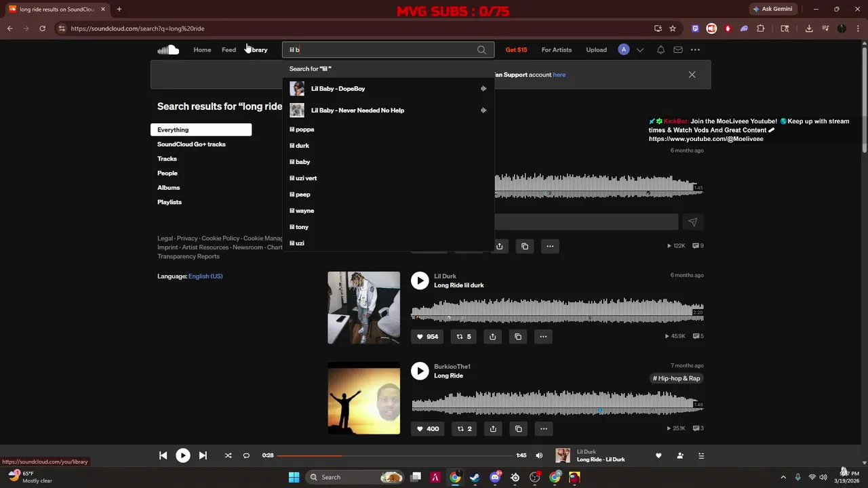
Task: Pick the lil durk suggestion
Action: click(x=388, y=146)
